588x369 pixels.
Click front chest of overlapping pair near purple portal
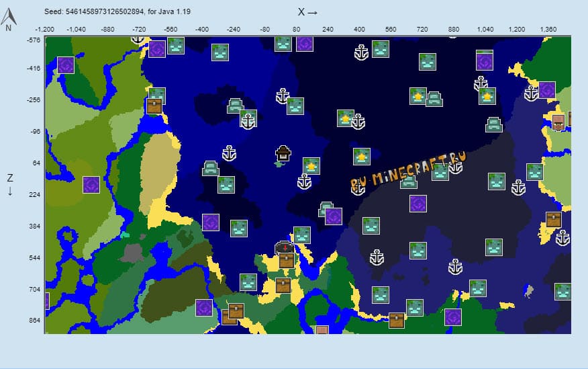tap(236, 311)
